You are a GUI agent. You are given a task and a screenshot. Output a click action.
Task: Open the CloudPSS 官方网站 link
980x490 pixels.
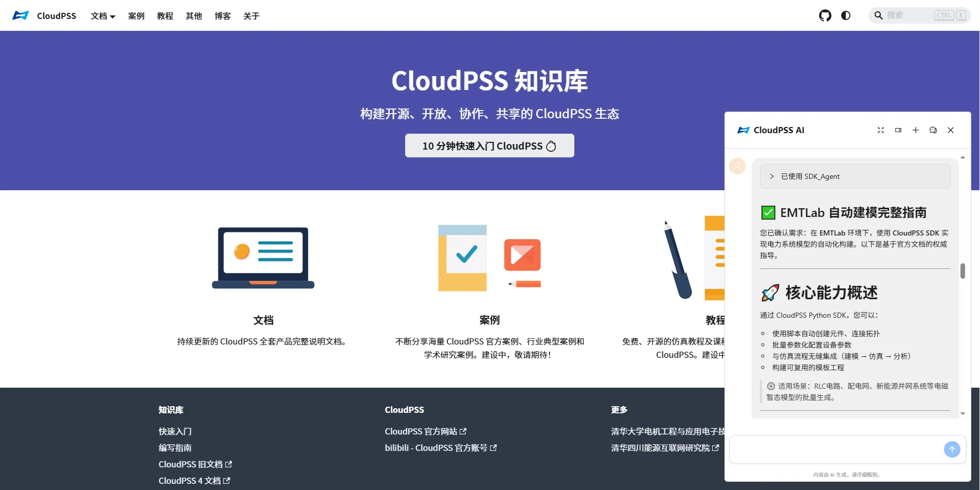point(425,431)
